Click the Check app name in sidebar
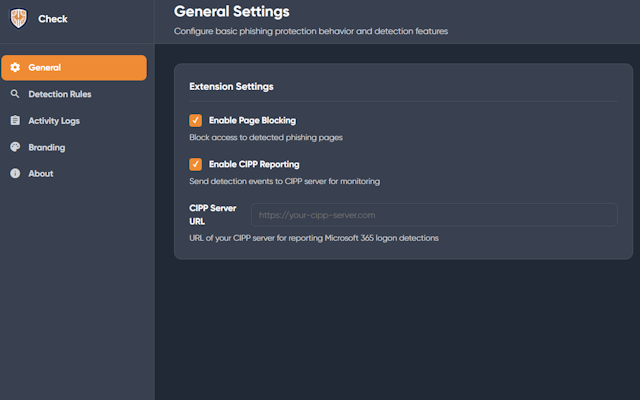Viewport: 640px width, 400px height. point(53,18)
